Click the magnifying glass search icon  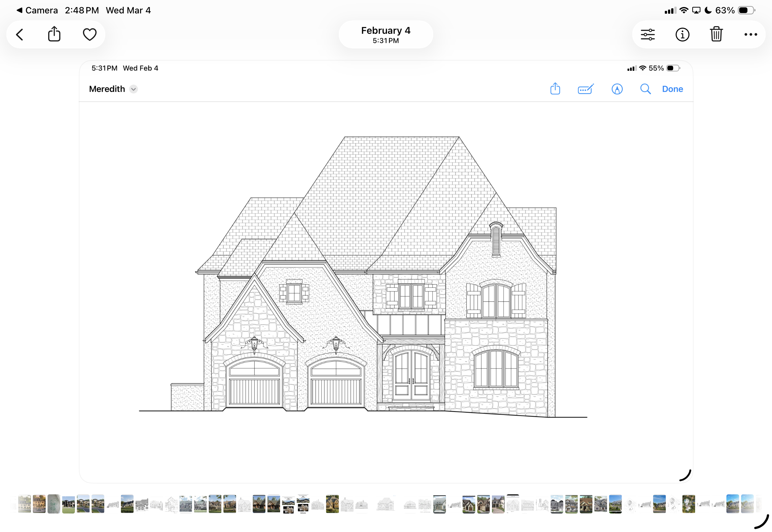coord(645,89)
